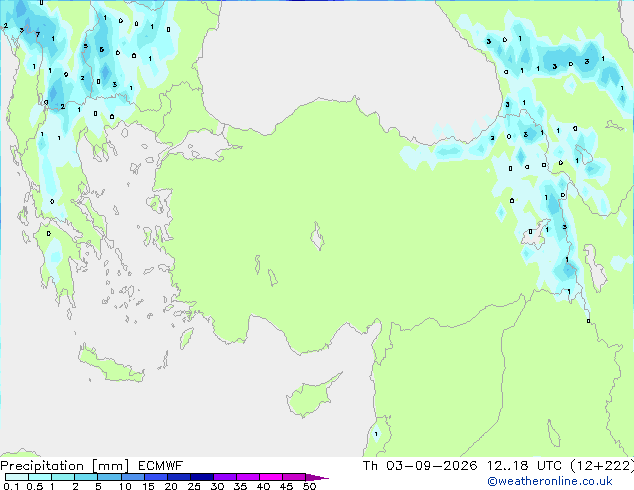Select the magenta 45 mm legend swatch
This screenshot has height=490, width=634.
click(294, 477)
